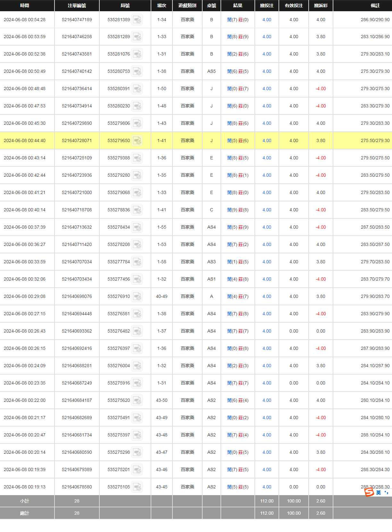Click the 小計 subtotal row label
392x532 pixels.
click(x=25, y=501)
